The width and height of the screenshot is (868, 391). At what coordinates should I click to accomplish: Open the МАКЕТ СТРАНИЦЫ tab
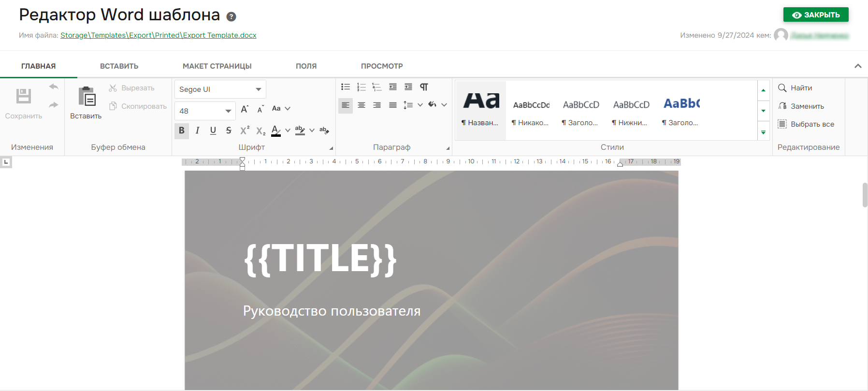coord(217,66)
